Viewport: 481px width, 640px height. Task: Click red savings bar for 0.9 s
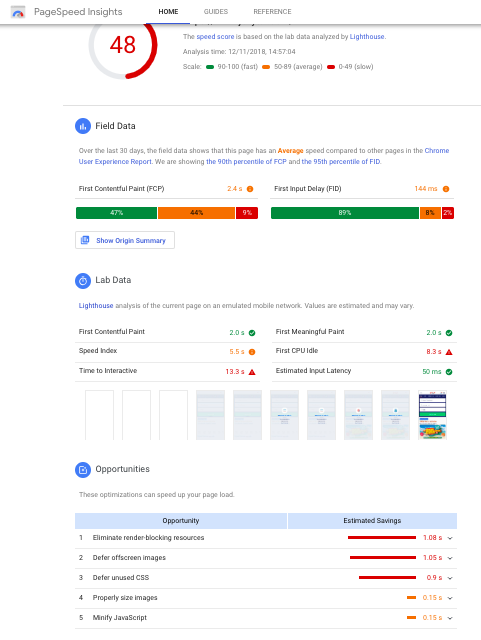coord(387,578)
